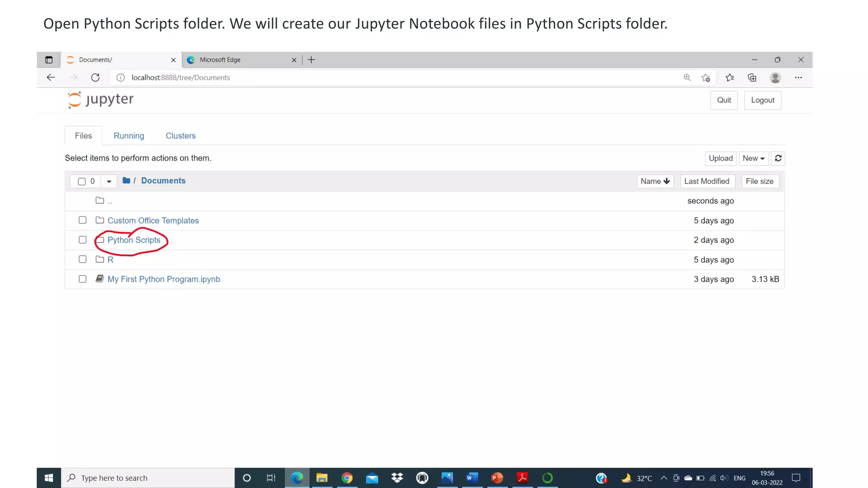Sort files with the Name column button
This screenshot has height=488, width=868.
pyautogui.click(x=655, y=181)
